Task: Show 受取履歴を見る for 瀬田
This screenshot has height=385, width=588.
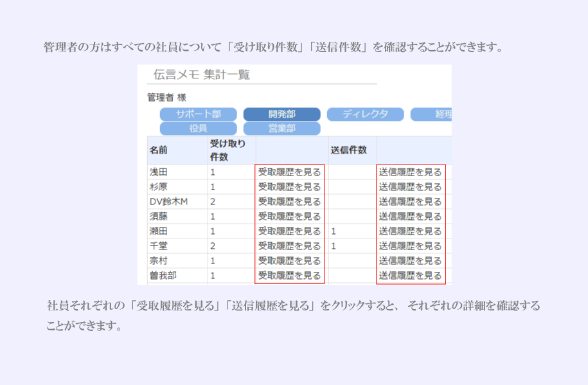Action: 289,231
